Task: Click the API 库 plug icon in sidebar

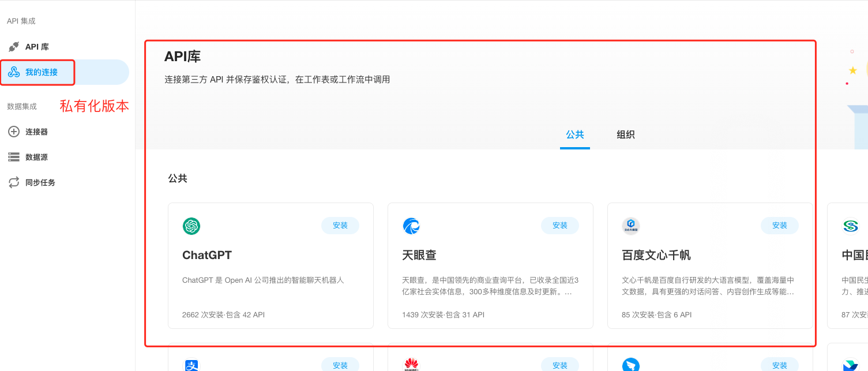Action: 14,47
